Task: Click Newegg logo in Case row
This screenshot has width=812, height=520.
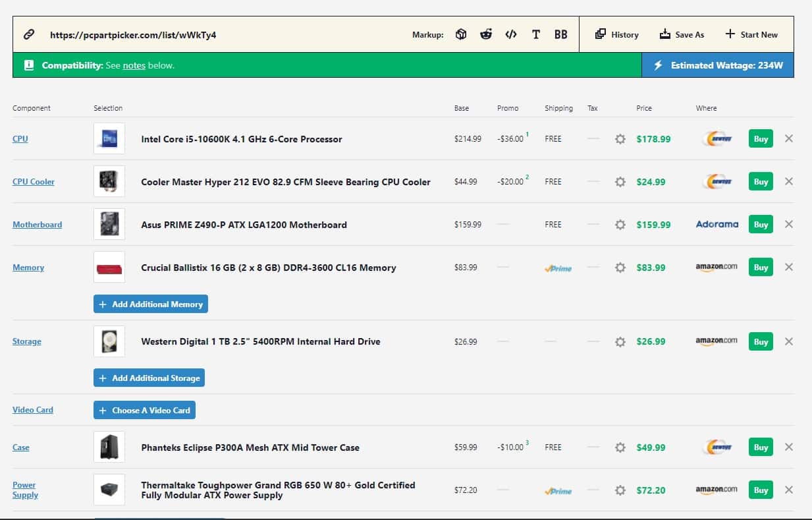Action: [717, 447]
